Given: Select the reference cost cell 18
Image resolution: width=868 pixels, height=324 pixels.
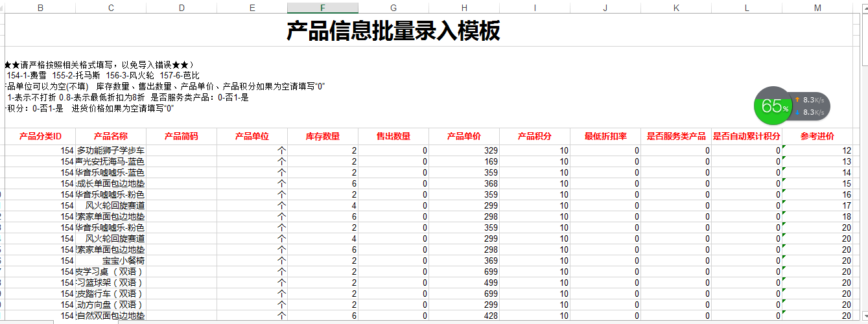Looking at the screenshot, I should coord(817,216).
